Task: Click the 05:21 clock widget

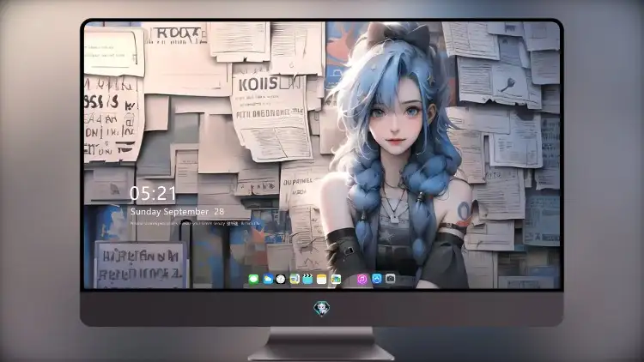Action: (153, 194)
